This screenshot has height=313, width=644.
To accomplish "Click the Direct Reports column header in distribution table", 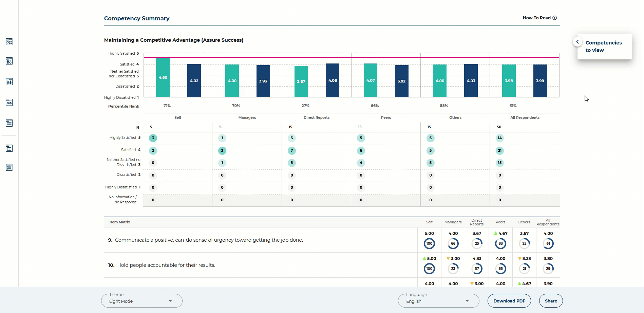I will tap(317, 117).
